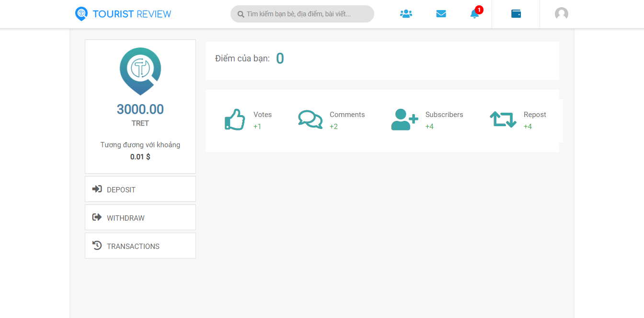This screenshot has height=318, width=644.
Task: Click the Transactions history clock icon
Action: [97, 246]
